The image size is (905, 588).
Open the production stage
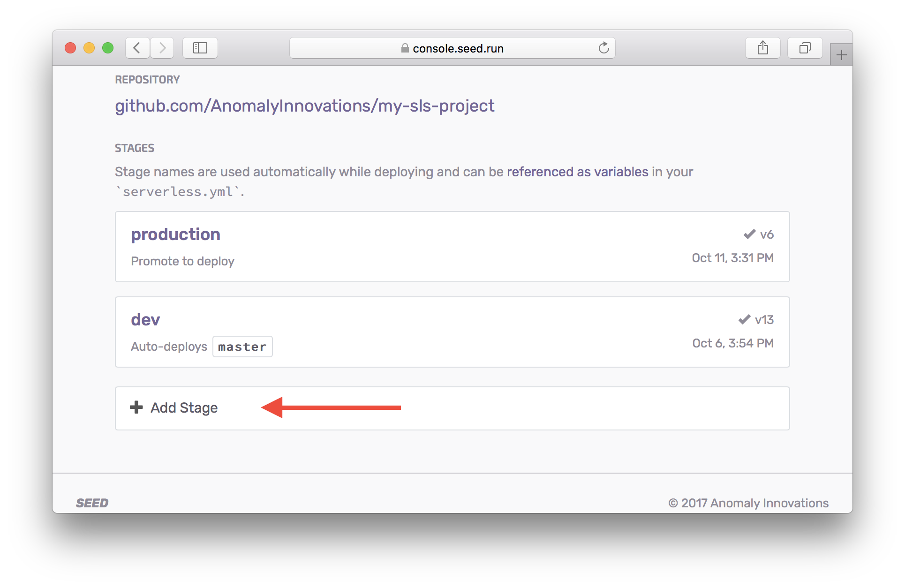[175, 234]
